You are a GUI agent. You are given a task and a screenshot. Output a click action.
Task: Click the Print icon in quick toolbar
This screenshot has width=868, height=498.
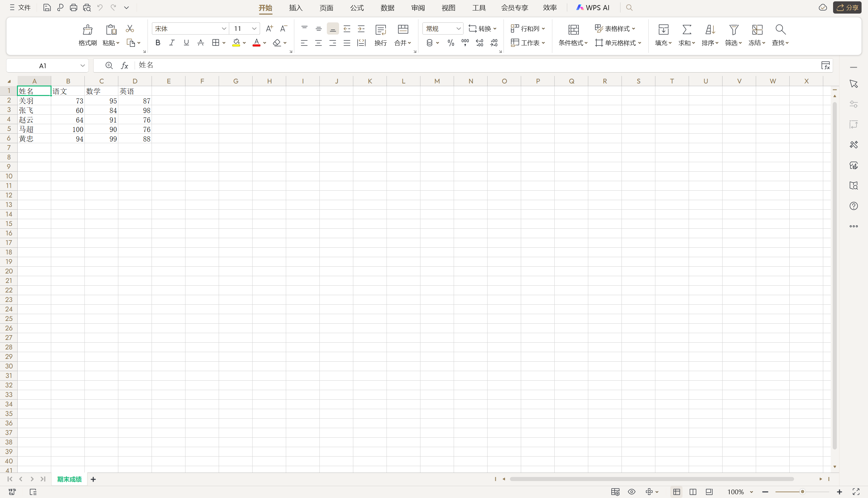tap(73, 7)
